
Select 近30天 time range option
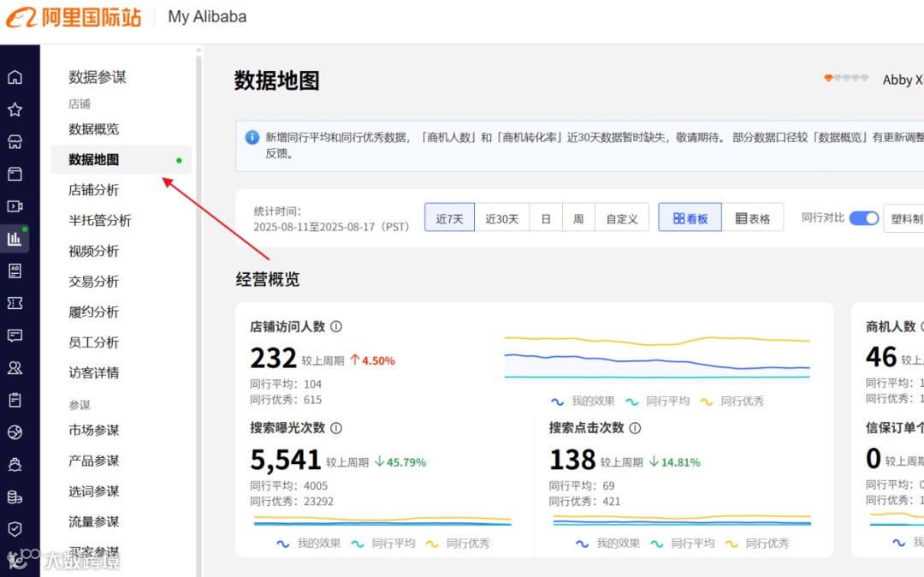click(502, 218)
